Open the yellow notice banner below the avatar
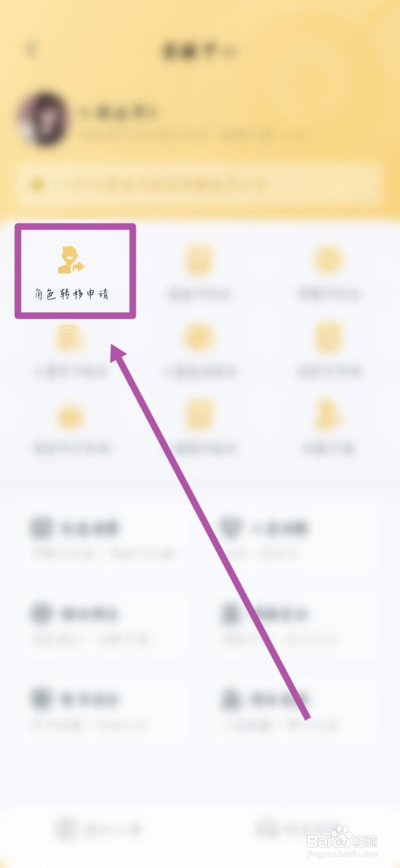Image resolution: width=400 pixels, height=868 pixels. (199, 184)
